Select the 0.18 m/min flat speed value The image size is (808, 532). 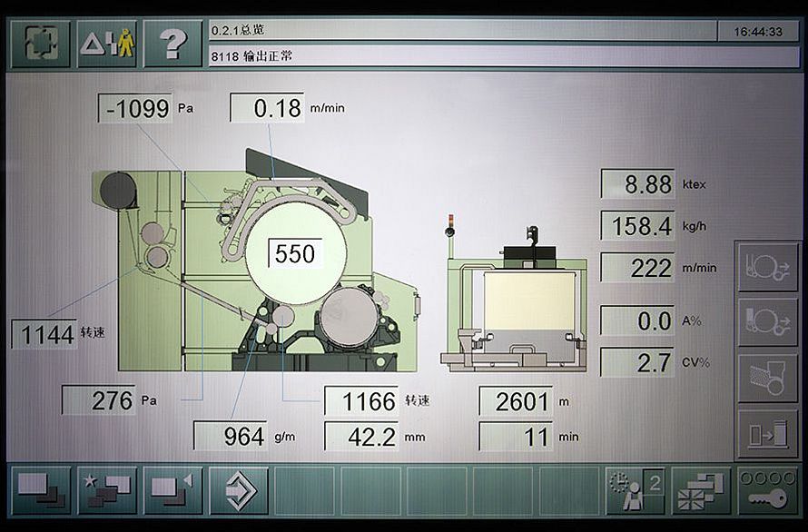[267, 108]
